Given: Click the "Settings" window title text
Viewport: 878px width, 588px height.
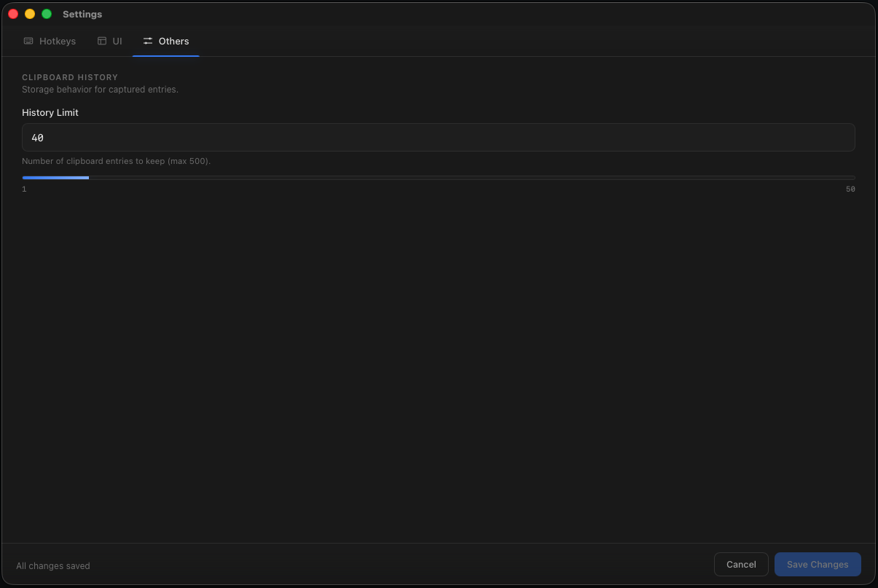Looking at the screenshot, I should click(x=82, y=15).
